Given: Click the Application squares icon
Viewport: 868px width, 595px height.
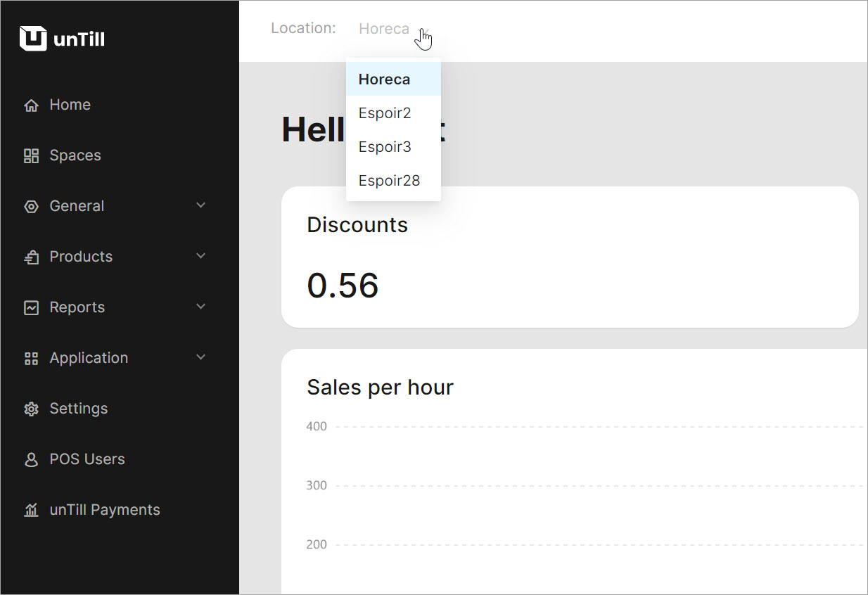Looking at the screenshot, I should tap(31, 359).
